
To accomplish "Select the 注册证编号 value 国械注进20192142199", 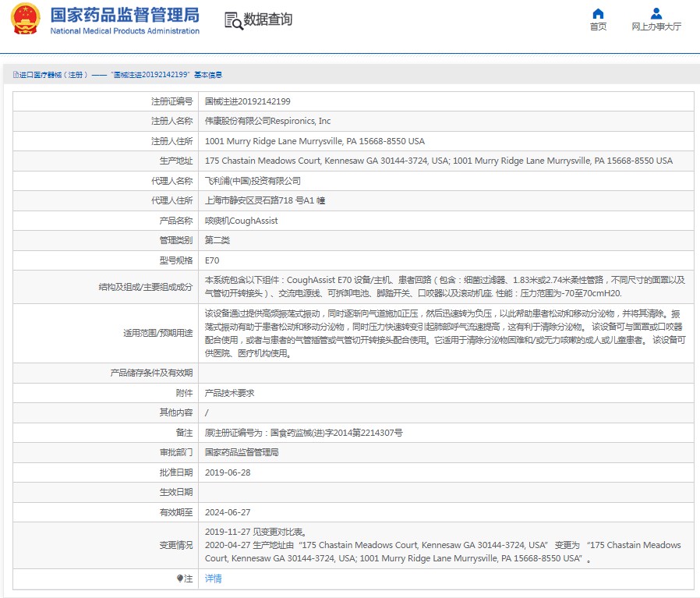I will pyautogui.click(x=247, y=101).
